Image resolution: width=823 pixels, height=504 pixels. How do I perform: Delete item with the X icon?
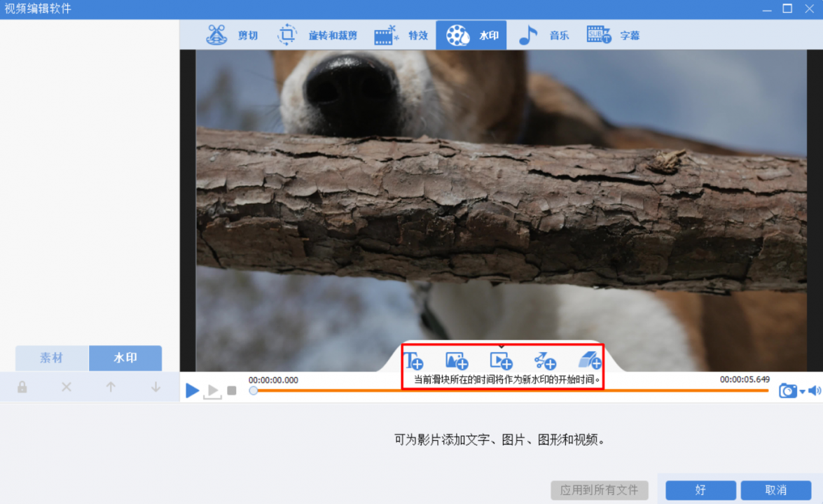coord(66,388)
